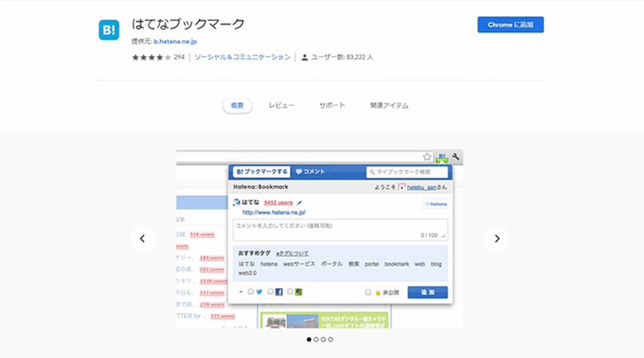Show the next screenshot with right arrow
This screenshot has height=358, width=644.
click(x=497, y=239)
